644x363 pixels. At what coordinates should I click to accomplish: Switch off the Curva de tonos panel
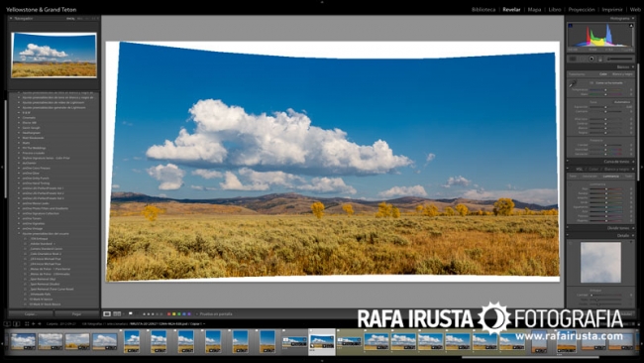tap(568, 162)
